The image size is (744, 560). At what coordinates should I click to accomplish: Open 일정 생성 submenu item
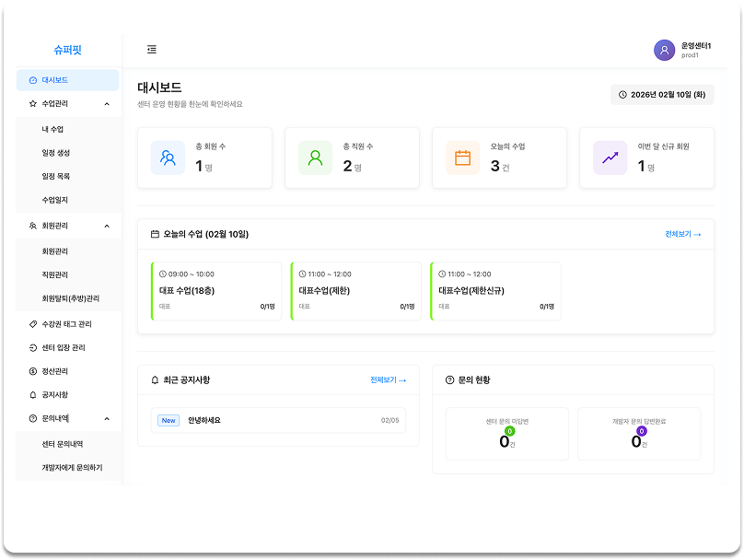[55, 153]
